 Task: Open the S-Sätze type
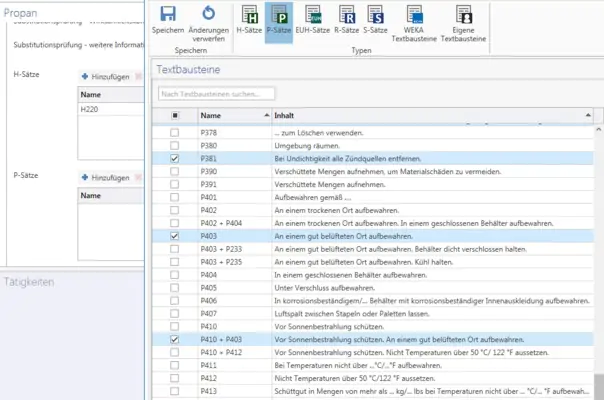pyautogui.click(x=375, y=20)
